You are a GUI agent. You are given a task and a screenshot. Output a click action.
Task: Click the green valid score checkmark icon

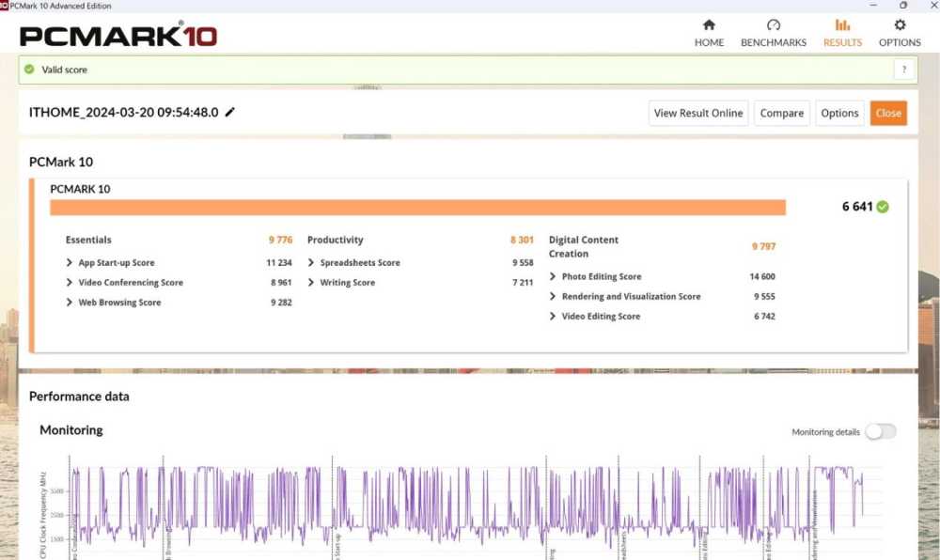pos(29,70)
